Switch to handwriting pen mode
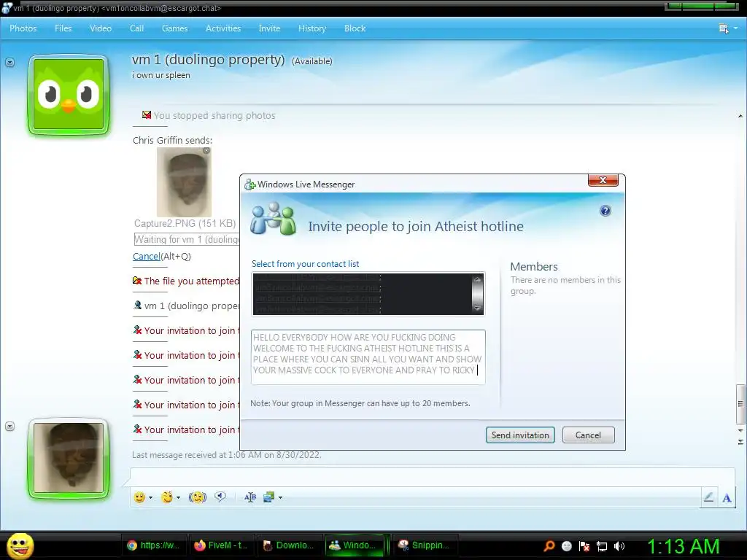This screenshot has width=747, height=560. click(x=708, y=497)
